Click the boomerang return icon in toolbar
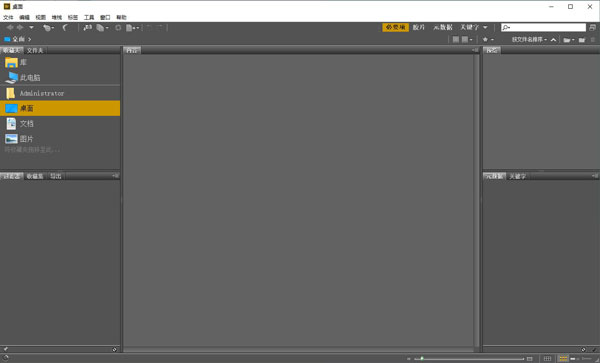Viewport: 600px width, 363px height. tap(65, 28)
